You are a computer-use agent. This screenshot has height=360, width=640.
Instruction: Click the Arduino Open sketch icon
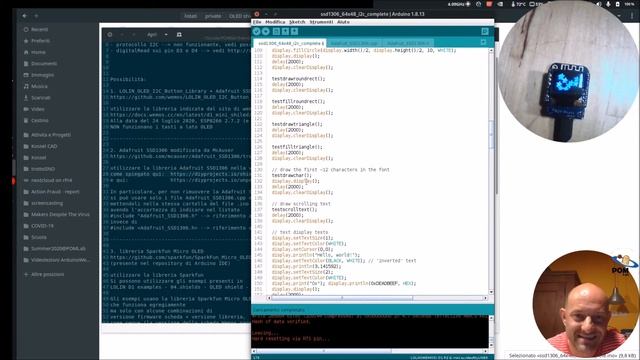[x=285, y=31]
